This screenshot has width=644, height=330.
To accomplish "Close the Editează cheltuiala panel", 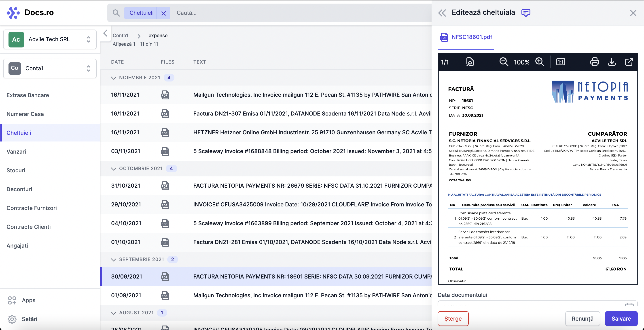I will tap(633, 13).
